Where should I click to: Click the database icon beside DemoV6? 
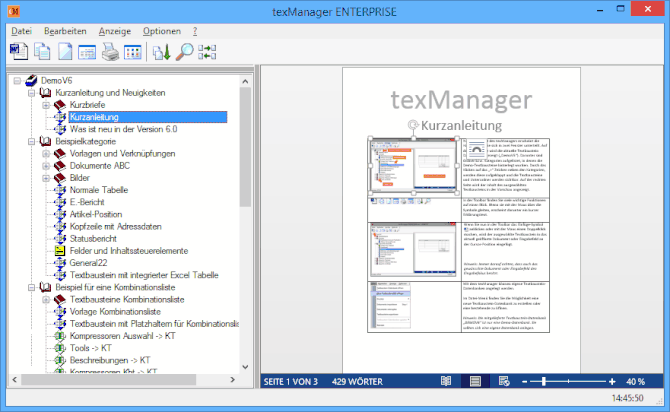point(31,80)
